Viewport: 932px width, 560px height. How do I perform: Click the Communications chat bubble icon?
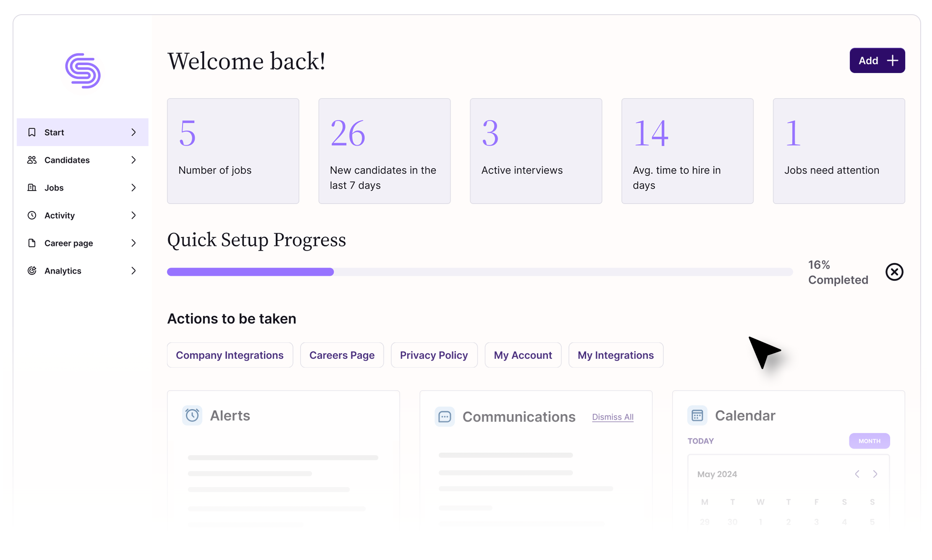click(x=445, y=416)
